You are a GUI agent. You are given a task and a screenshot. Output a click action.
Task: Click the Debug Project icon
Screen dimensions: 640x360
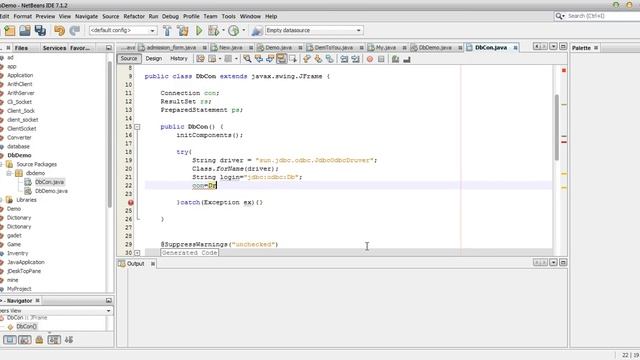point(213,31)
